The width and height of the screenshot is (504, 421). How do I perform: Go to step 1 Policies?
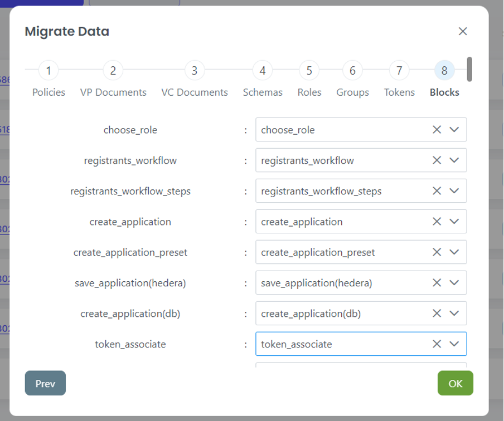pos(49,71)
